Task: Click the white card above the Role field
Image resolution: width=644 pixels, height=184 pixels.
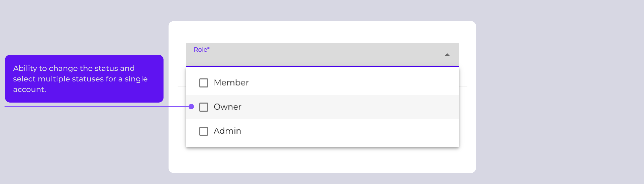Action: 322,32
